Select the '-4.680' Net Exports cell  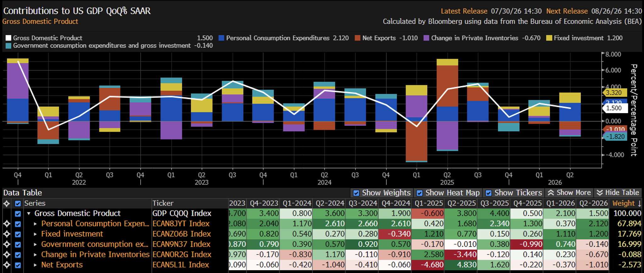pyautogui.click(x=428, y=265)
